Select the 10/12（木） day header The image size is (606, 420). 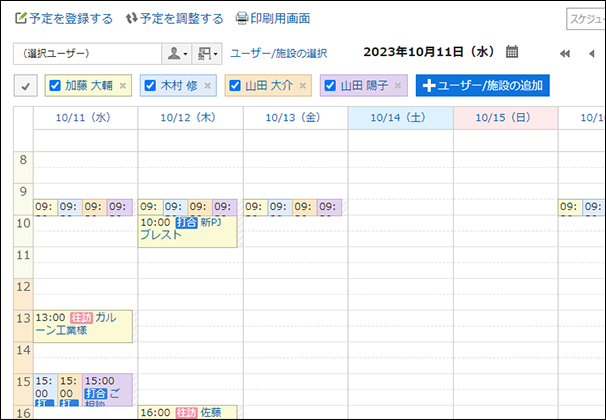(x=188, y=117)
